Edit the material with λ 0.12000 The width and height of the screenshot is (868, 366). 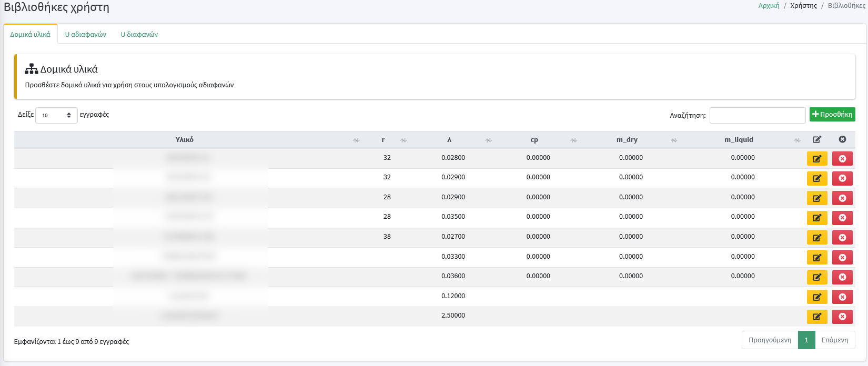pos(816,297)
